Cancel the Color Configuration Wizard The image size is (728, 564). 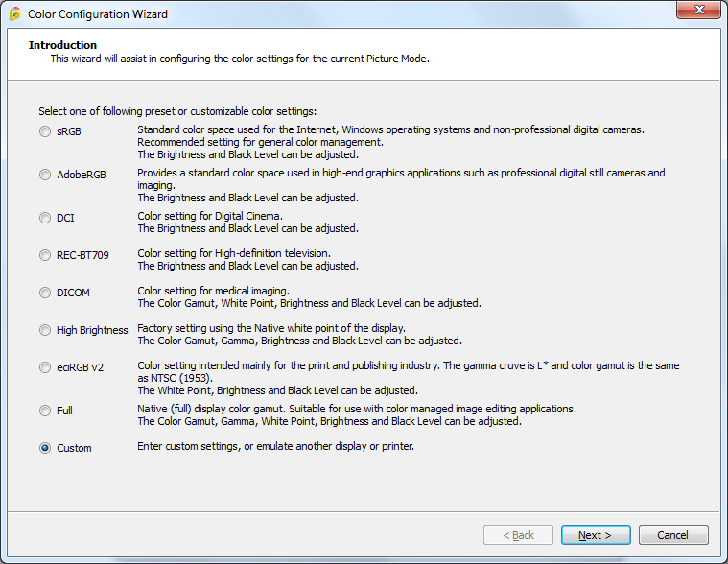point(673,535)
